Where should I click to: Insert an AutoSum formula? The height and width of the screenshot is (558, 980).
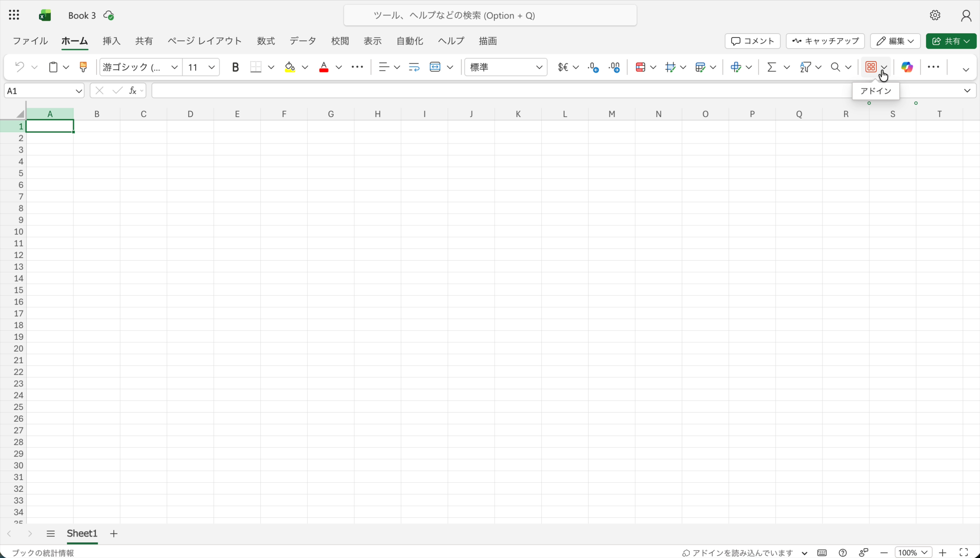click(772, 67)
